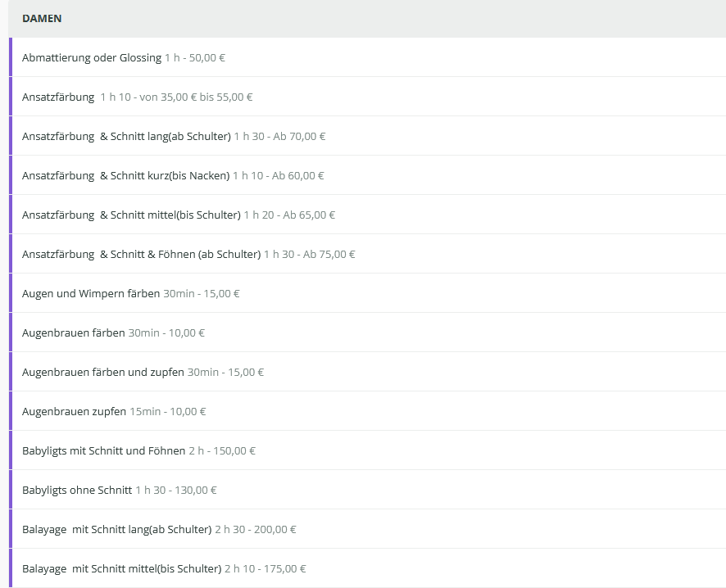The image size is (726, 588).
Task: Open Balayage mit Schnitt lang(ab Schulter)
Action: [x=117, y=530]
